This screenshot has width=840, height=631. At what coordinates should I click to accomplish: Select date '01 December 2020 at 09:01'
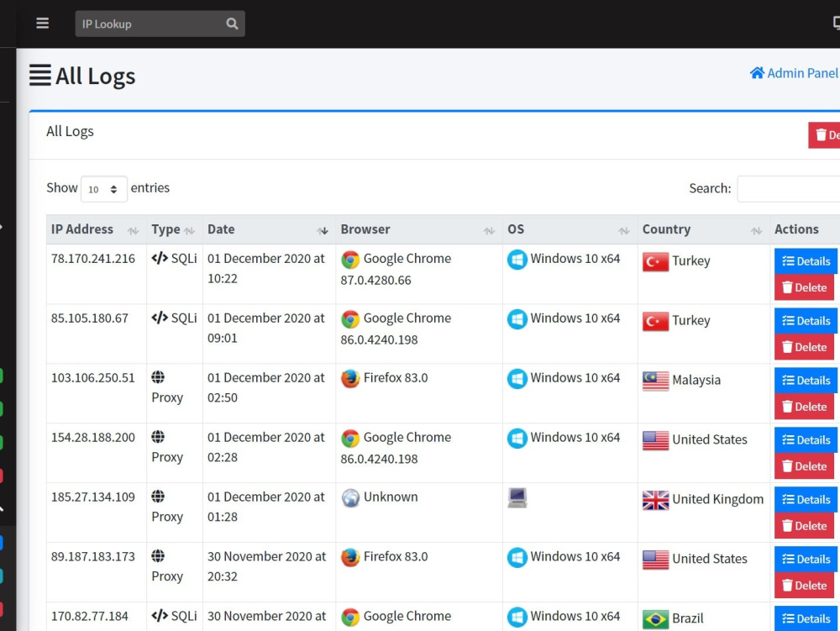[265, 328]
